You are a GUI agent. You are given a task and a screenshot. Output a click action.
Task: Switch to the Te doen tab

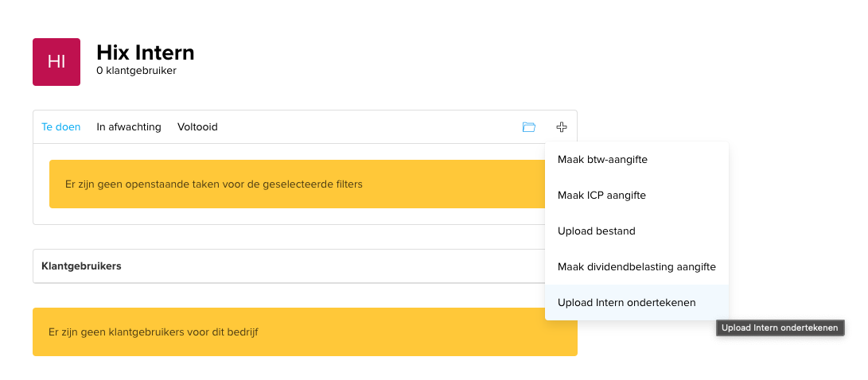coord(61,127)
